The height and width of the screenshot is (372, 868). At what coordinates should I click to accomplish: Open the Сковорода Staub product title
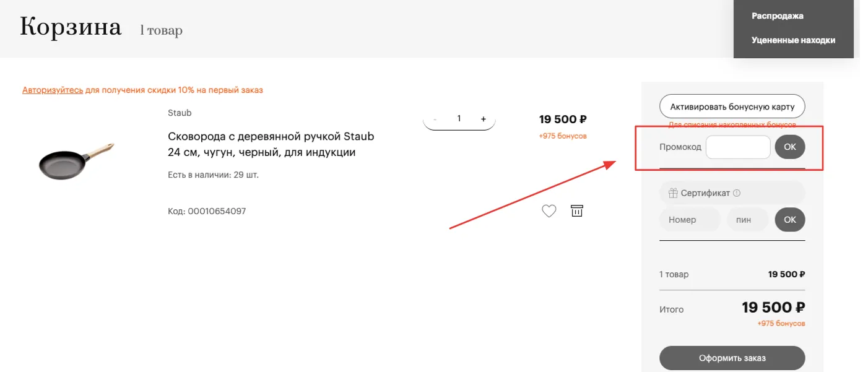coord(271,144)
